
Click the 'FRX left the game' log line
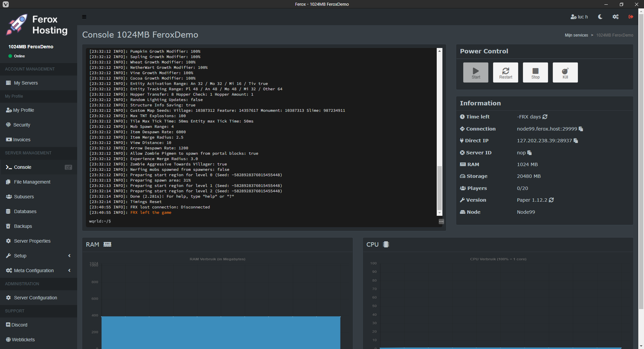(x=151, y=213)
